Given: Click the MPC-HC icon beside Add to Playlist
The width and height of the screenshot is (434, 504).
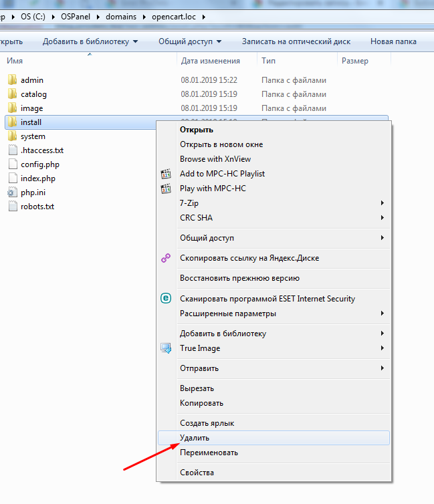Looking at the screenshot, I should click(x=167, y=174).
